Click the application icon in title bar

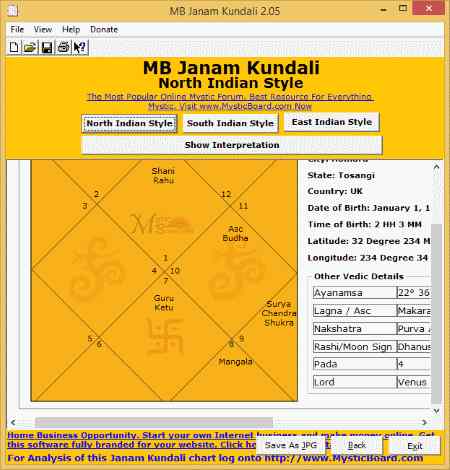(x=13, y=10)
